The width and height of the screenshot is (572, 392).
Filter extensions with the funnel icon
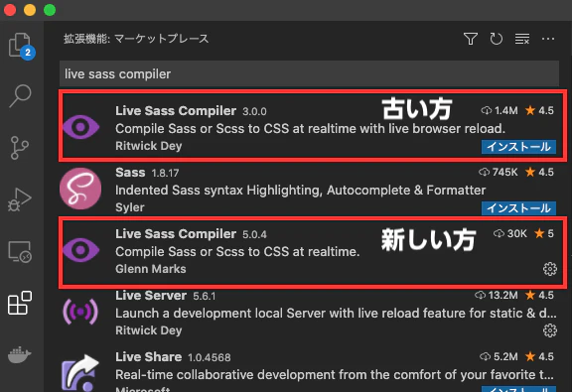[471, 39]
